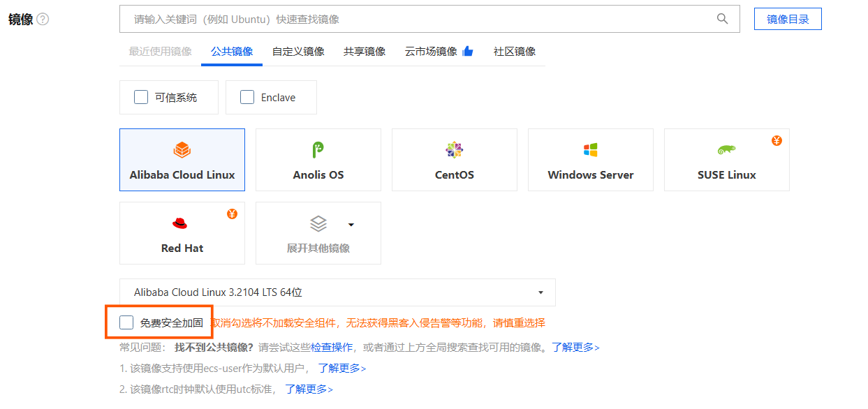Click the paid badge on SUSE Linux card

(x=777, y=140)
